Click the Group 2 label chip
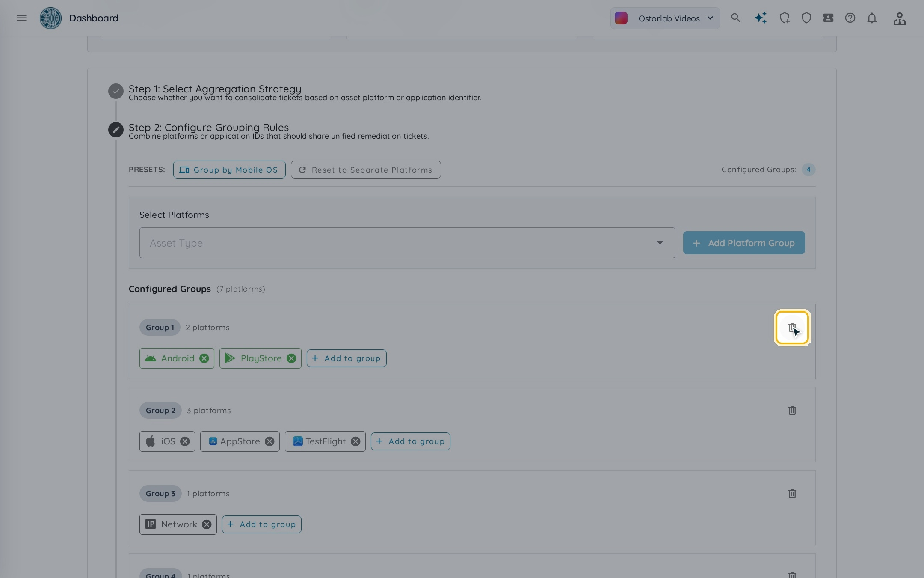This screenshot has height=578, width=924. click(x=160, y=411)
